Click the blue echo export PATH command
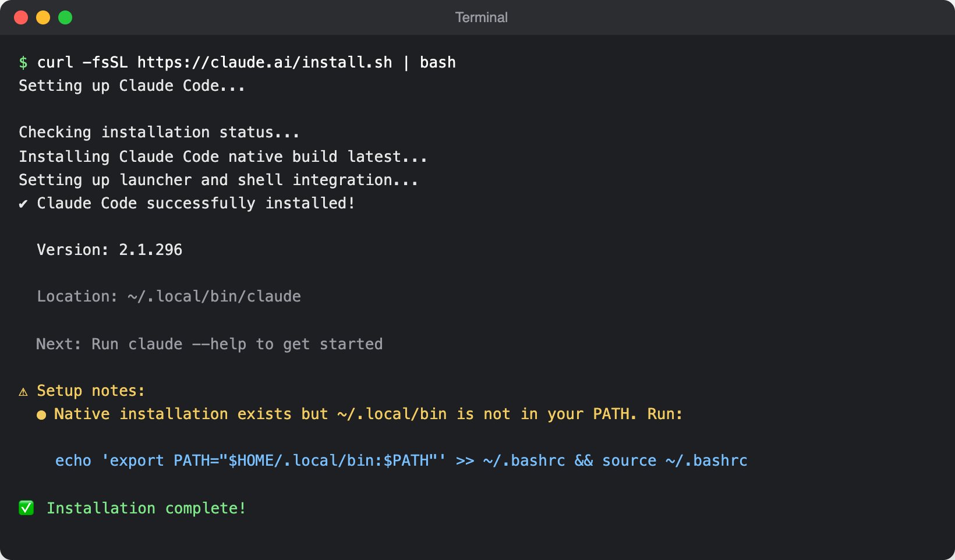The height and width of the screenshot is (560, 955). click(401, 461)
